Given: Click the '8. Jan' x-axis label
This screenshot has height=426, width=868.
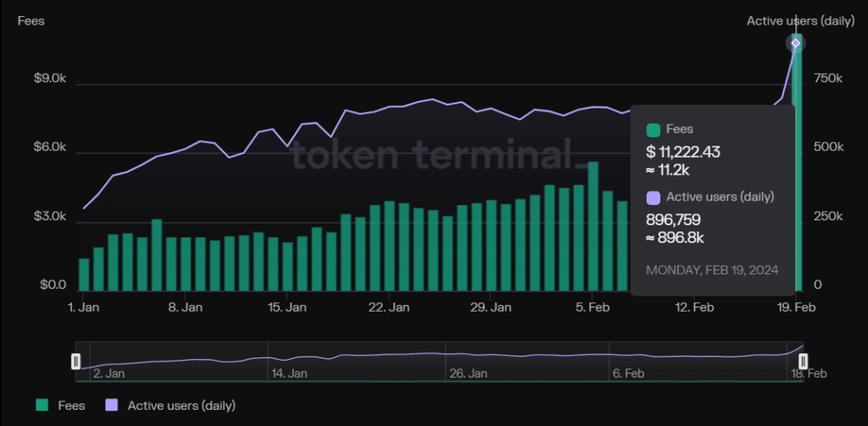Looking at the screenshot, I should click(186, 307).
